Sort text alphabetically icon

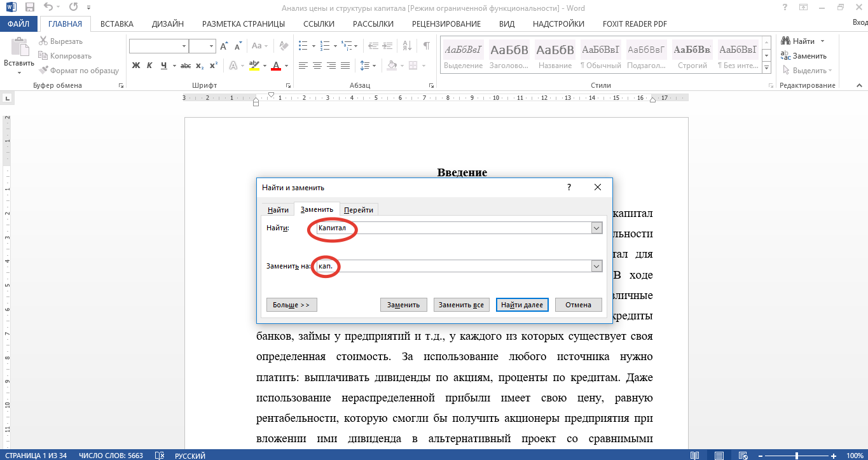(406, 46)
